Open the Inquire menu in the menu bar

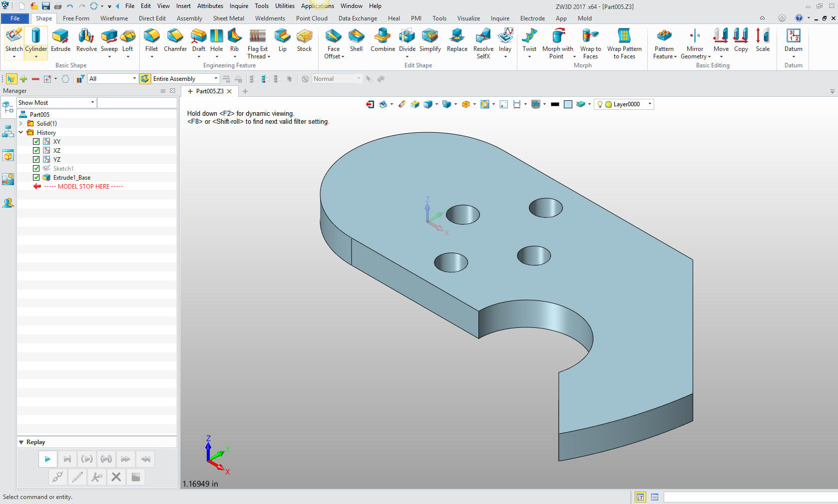coord(239,6)
